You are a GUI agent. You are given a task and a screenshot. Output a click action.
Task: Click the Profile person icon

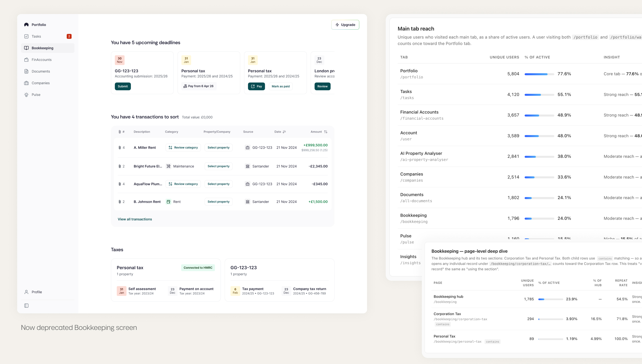tap(26, 292)
